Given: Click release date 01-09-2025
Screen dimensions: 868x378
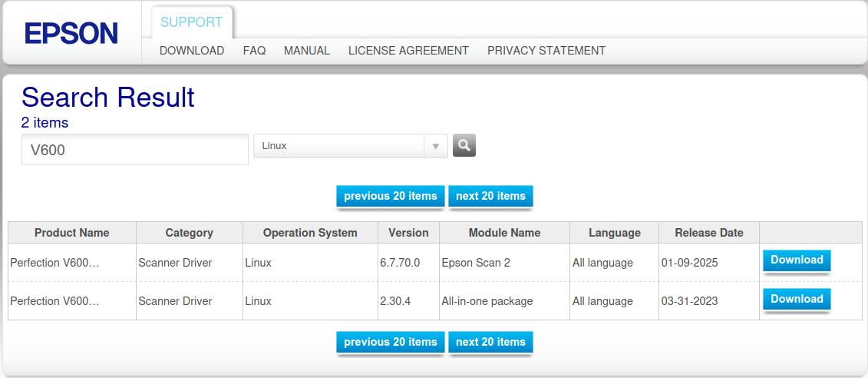Looking at the screenshot, I should coord(689,263).
